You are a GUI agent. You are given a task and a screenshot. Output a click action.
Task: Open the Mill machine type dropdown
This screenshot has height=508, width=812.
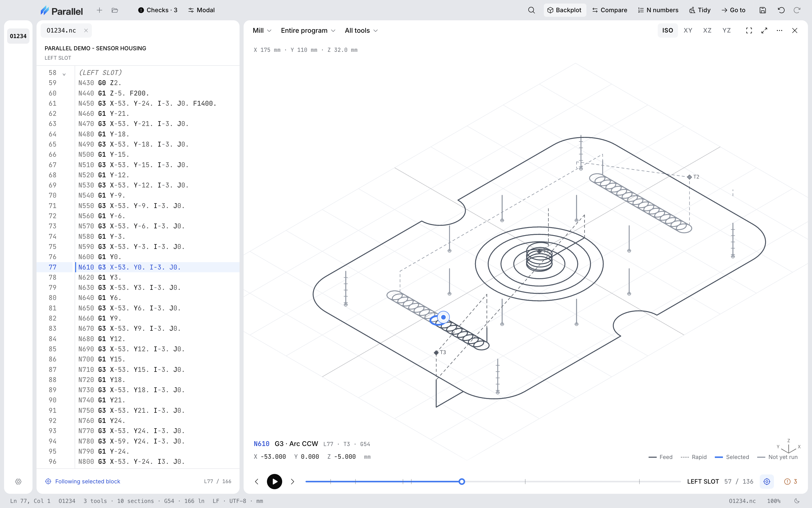click(x=262, y=30)
